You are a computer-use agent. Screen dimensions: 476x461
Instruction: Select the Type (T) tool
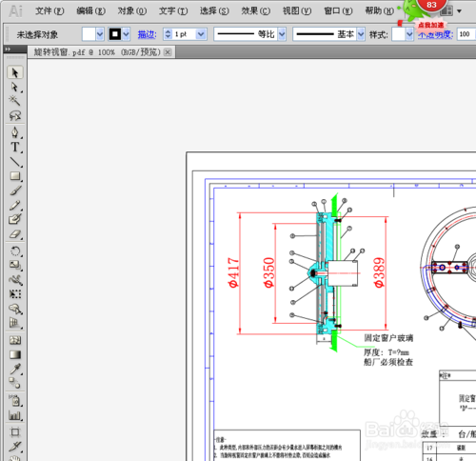click(15, 148)
